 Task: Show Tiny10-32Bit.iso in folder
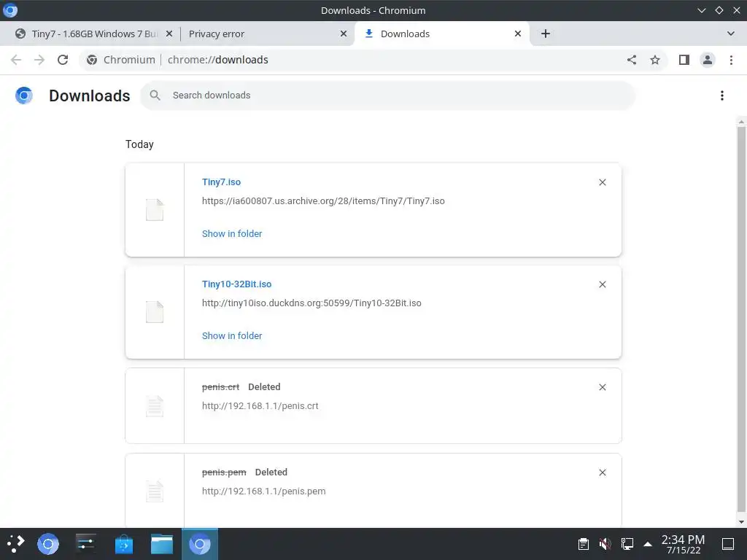[232, 335]
